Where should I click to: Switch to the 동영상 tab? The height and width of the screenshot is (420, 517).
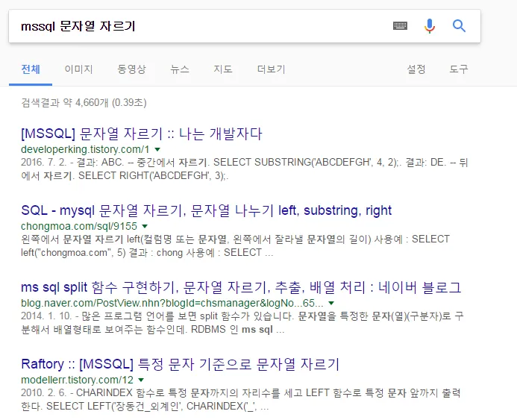tap(131, 69)
